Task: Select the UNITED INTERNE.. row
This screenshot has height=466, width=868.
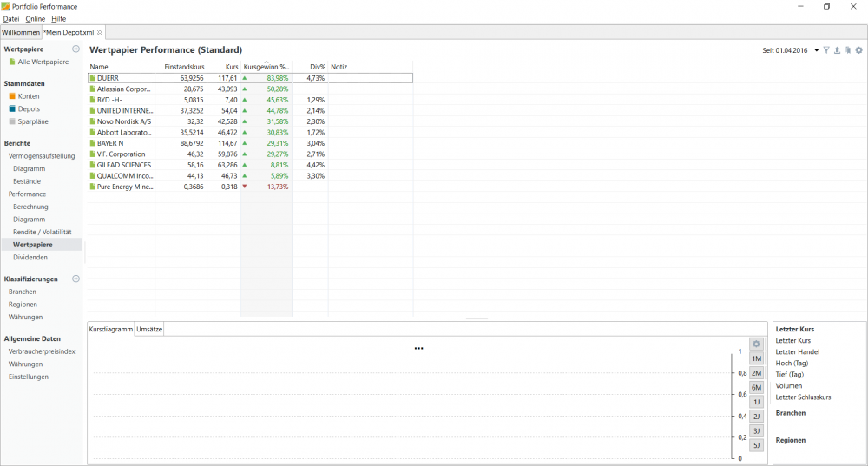Action: [250, 111]
